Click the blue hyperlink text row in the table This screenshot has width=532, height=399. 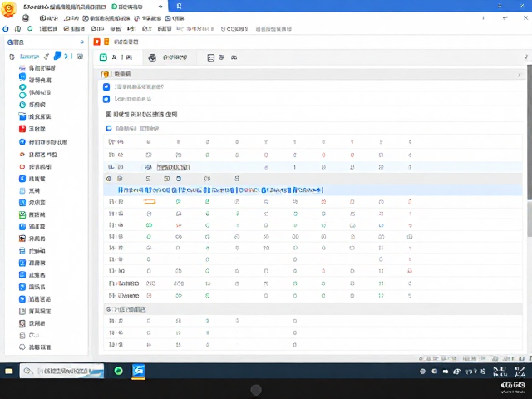(x=220, y=190)
